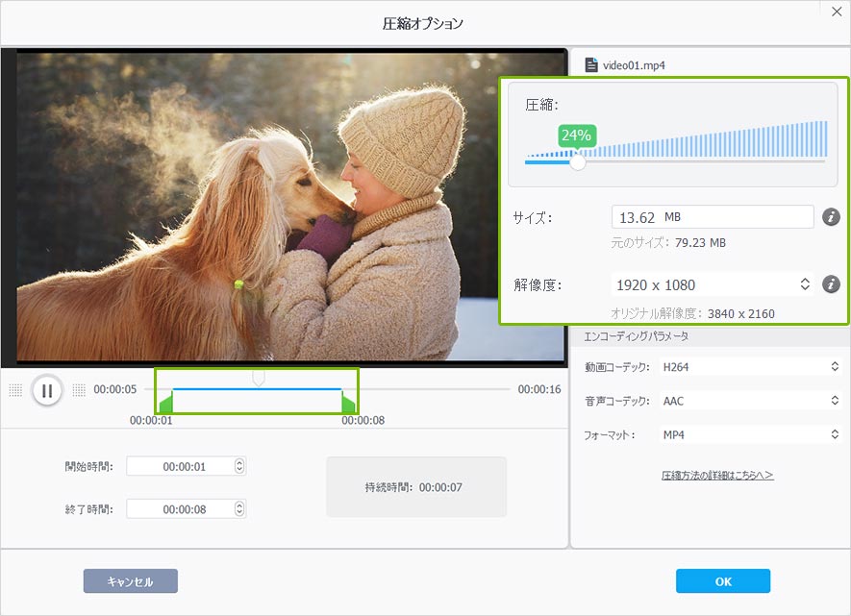Click the grid handle icon left of pause button

pyautogui.click(x=16, y=390)
